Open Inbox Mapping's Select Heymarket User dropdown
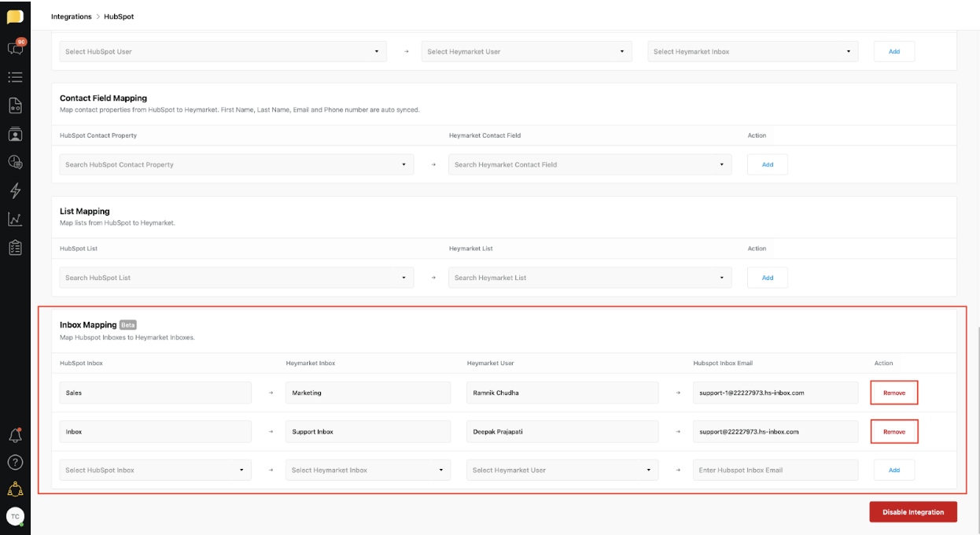This screenshot has height=535, width=980. click(x=562, y=470)
